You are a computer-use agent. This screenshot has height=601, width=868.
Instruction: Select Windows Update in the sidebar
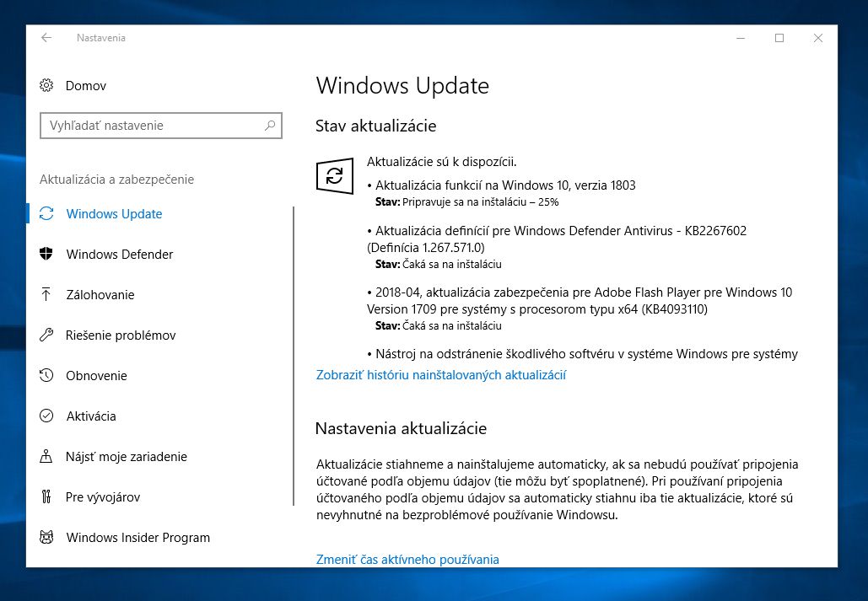tap(114, 213)
